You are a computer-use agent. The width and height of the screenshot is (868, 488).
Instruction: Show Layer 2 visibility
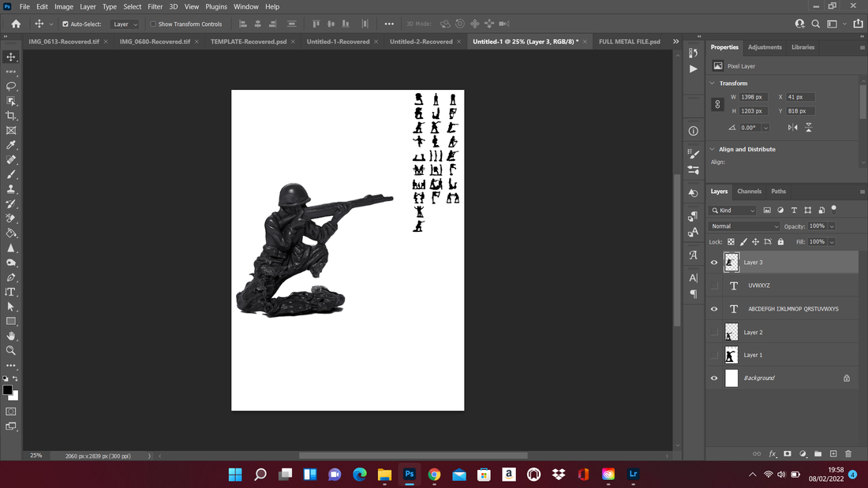(714, 332)
